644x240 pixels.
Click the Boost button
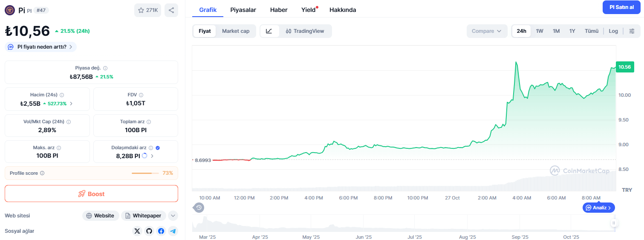click(91, 194)
